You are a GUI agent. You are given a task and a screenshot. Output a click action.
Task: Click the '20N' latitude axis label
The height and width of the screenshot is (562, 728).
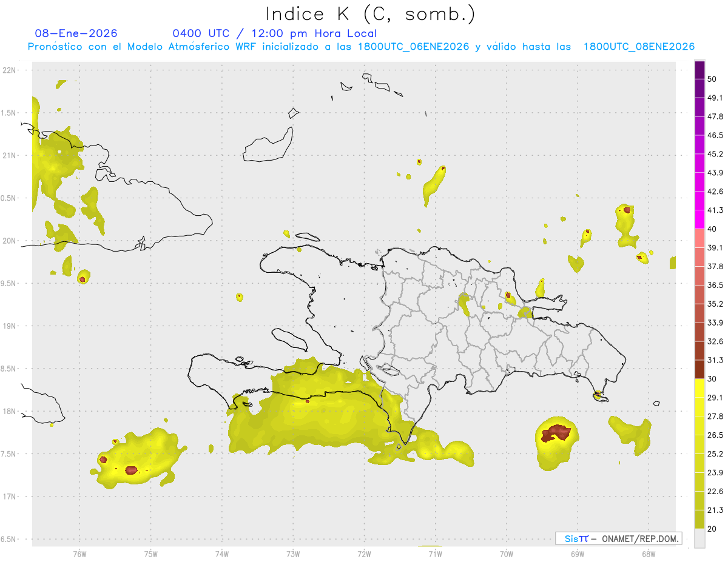pos(9,241)
